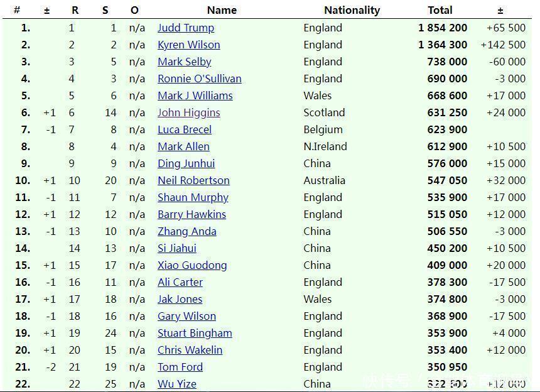Open Zhang Anda's player link
This screenshot has width=540, height=392.
[x=187, y=231]
